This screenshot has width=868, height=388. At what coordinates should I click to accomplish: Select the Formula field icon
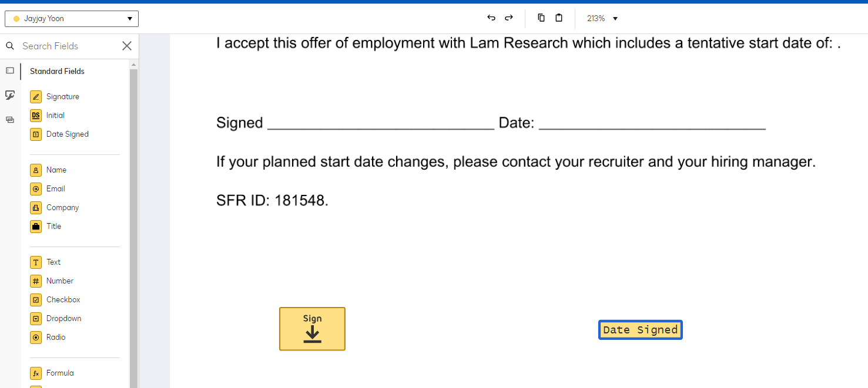(36, 373)
